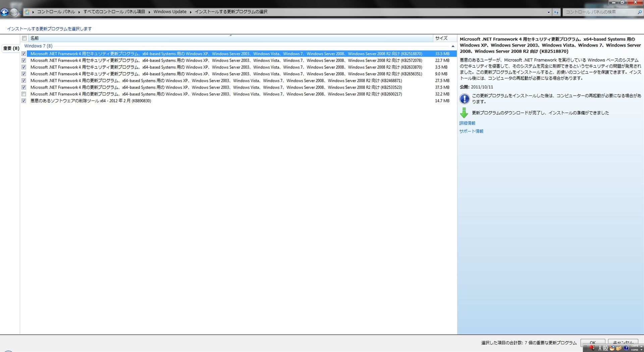Screen dimensions: 644x352
Task: Click the IME 般 conversion mode icon
Action: coord(605,349)
